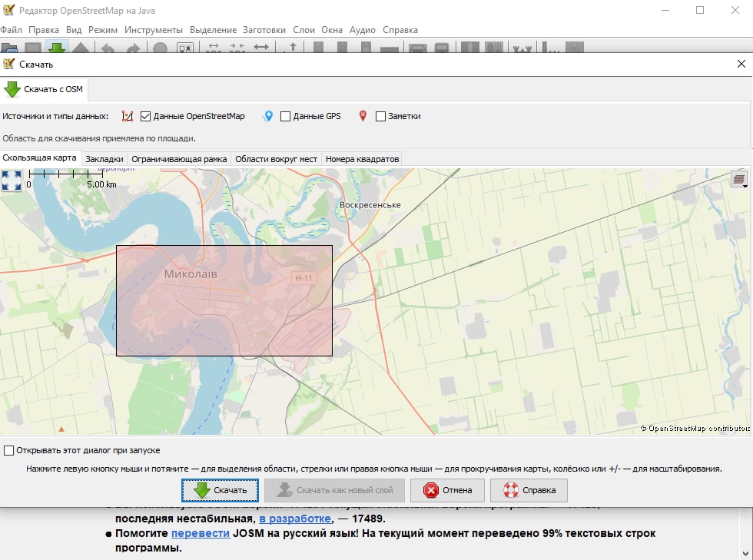The height and width of the screenshot is (560, 753).
Task: Open the Области вокруг мест tab
Action: pos(276,159)
